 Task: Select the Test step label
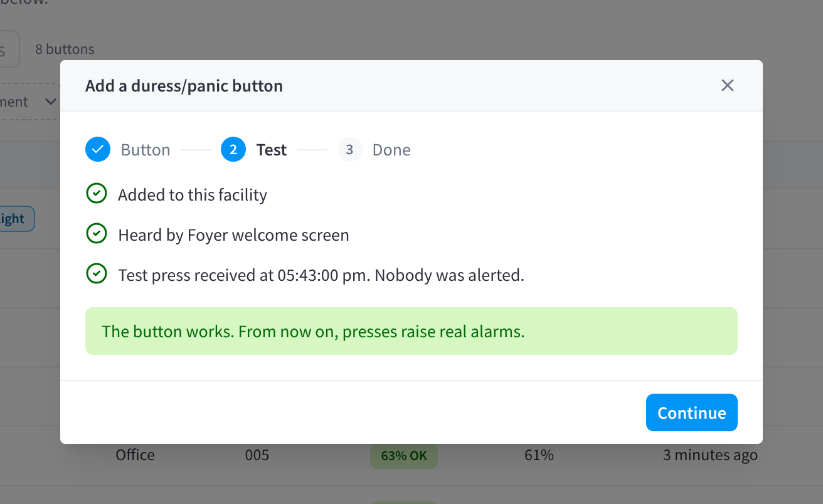[x=272, y=150]
